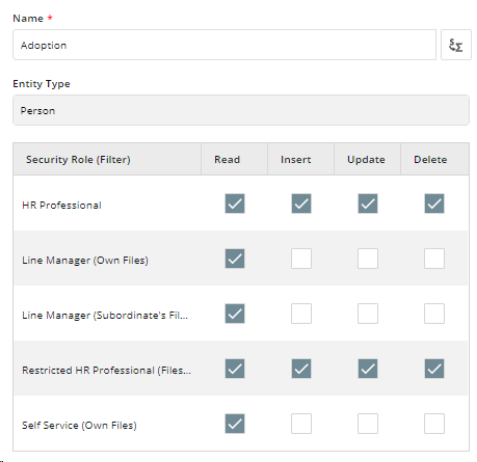Click the Entity Type field showing Person
This screenshot has width=477, height=462.
coord(241,110)
